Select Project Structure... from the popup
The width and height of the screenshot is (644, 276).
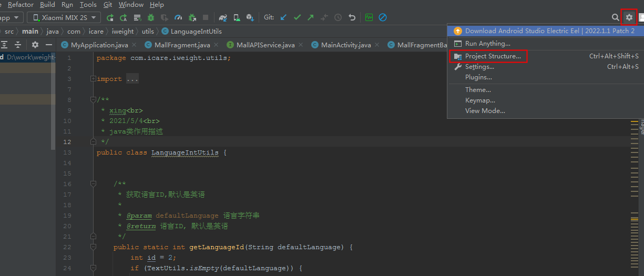pos(493,56)
